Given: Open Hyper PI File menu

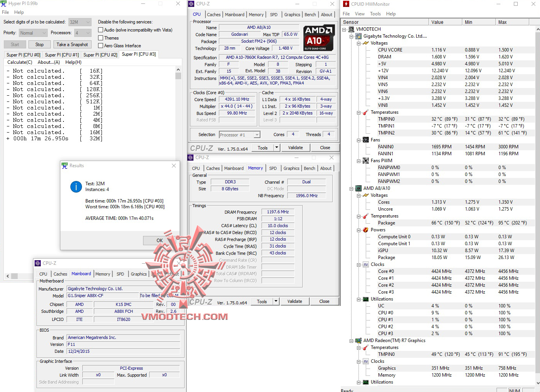Looking at the screenshot, I should coord(5,12).
